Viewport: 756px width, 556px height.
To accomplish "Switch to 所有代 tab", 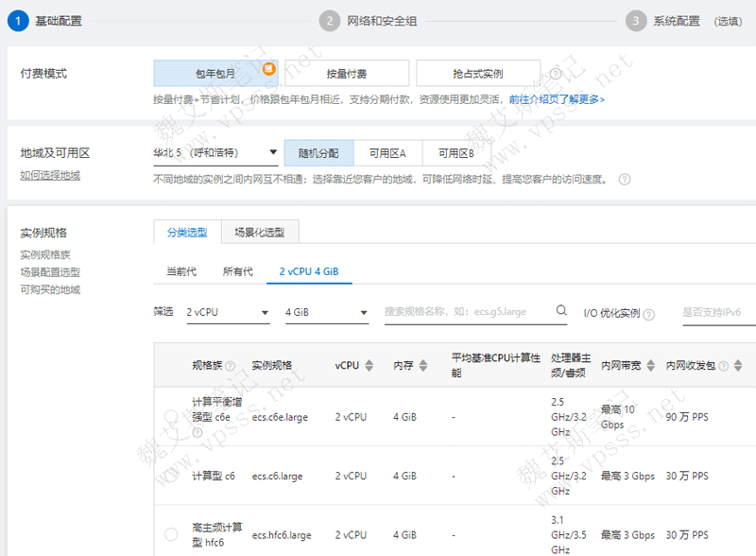I will [238, 271].
